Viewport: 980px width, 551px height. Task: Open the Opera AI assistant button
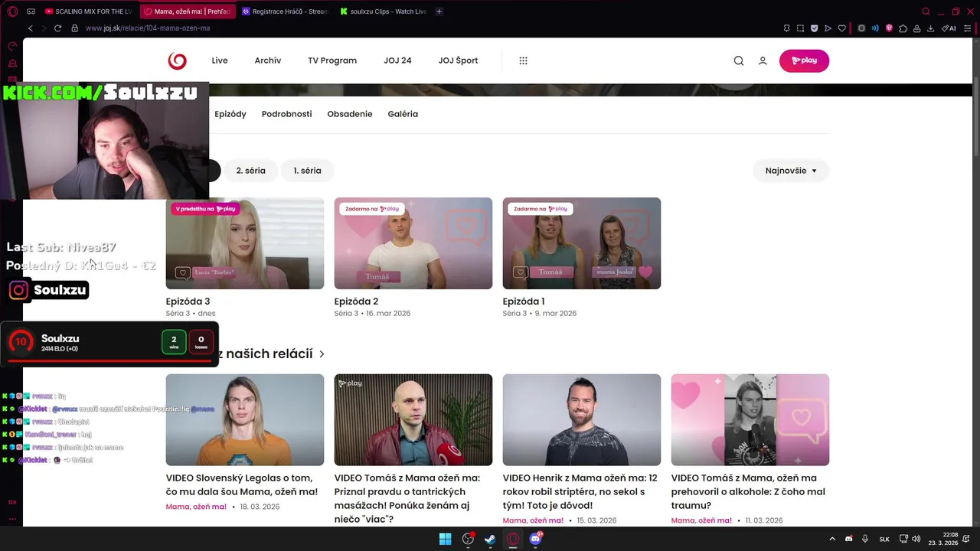949,28
